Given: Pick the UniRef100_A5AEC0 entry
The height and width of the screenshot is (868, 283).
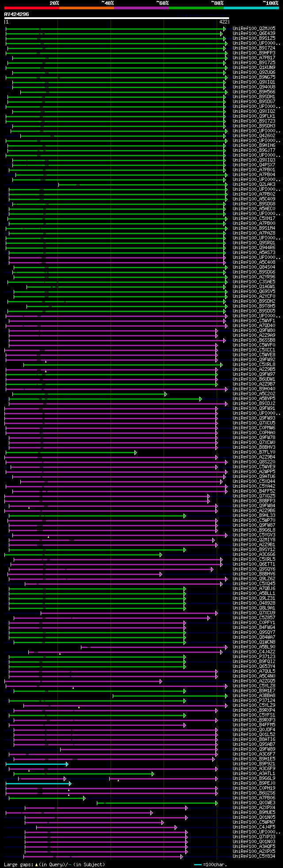Looking at the screenshot, I should click(254, 208).
